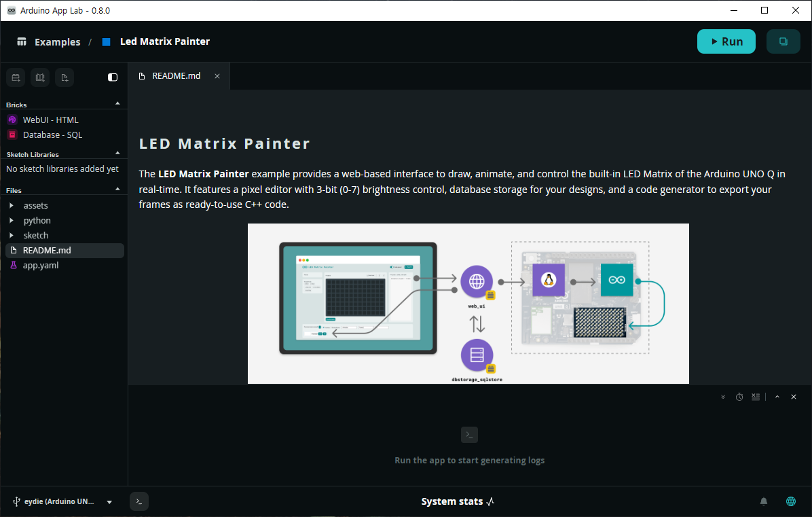
Task: Expand the python folder
Action: pyautogui.click(x=12, y=221)
